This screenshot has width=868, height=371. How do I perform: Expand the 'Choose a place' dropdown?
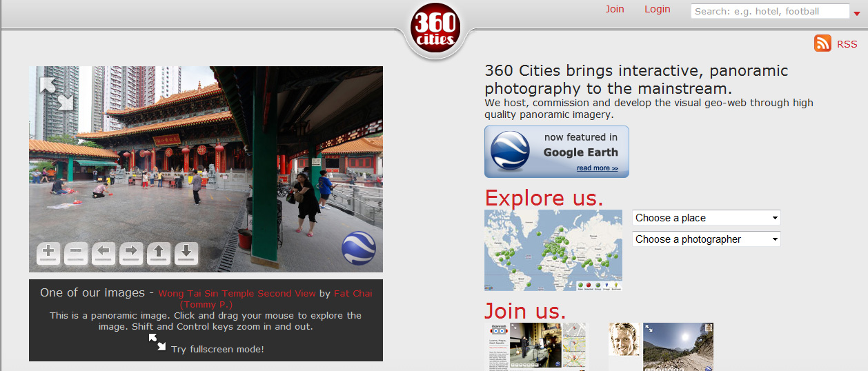point(706,218)
